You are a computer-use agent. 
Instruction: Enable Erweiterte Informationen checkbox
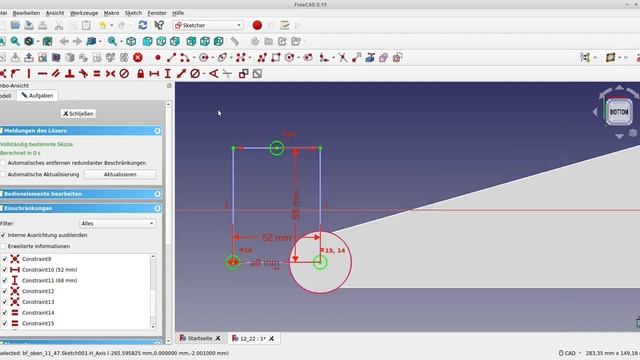pyautogui.click(x=3, y=247)
